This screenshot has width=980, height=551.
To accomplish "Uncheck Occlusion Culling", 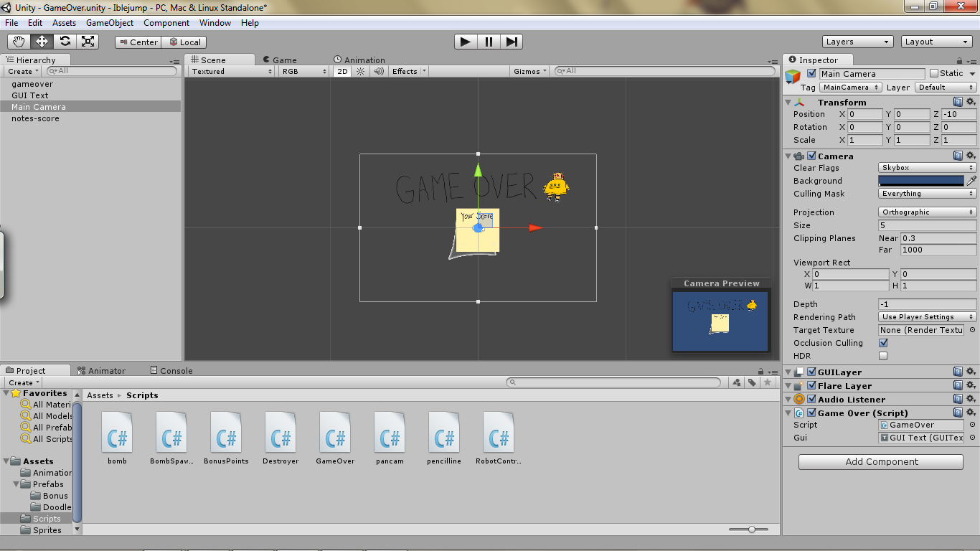I will coord(883,343).
